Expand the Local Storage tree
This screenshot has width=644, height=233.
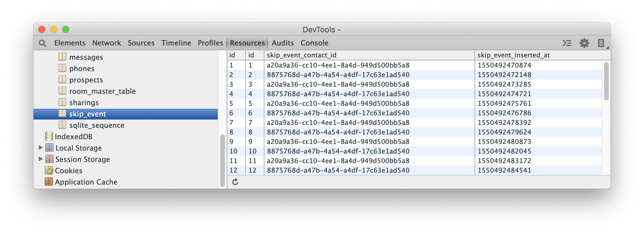pyautogui.click(x=41, y=148)
